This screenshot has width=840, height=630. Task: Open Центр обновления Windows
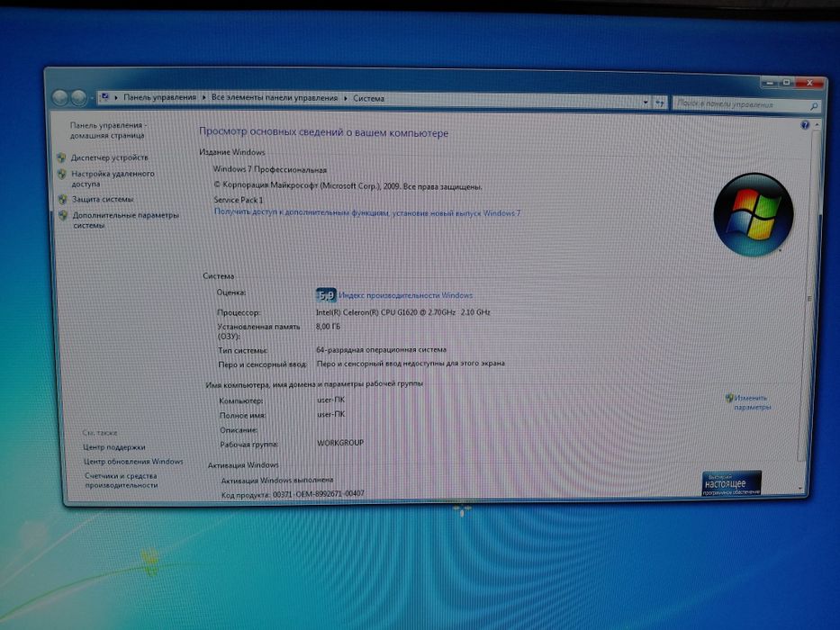coord(133,461)
